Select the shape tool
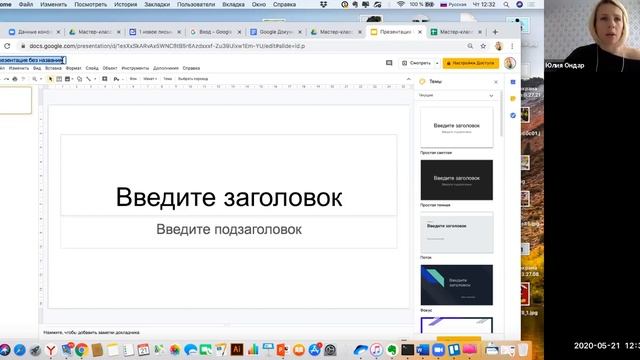The height and width of the screenshot is (360, 640). pyautogui.click(x=79, y=79)
